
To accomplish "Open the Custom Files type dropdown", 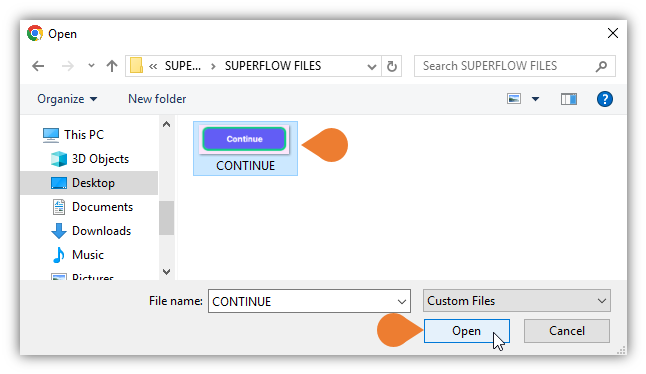I will tap(517, 301).
